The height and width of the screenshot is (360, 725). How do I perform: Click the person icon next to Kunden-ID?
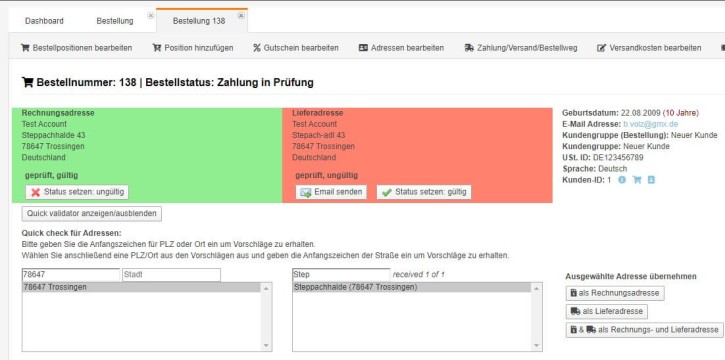[x=651, y=180]
